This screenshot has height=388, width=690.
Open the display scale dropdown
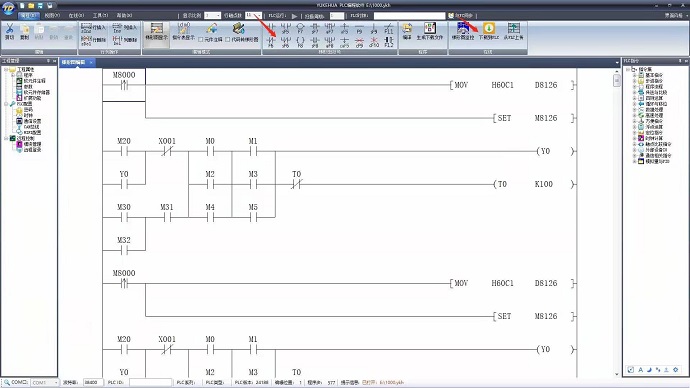tap(212, 15)
